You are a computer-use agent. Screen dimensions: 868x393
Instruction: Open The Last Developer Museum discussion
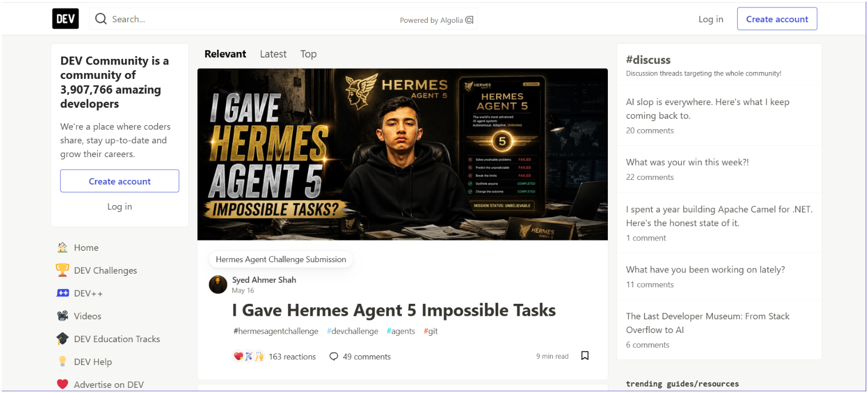coord(708,323)
